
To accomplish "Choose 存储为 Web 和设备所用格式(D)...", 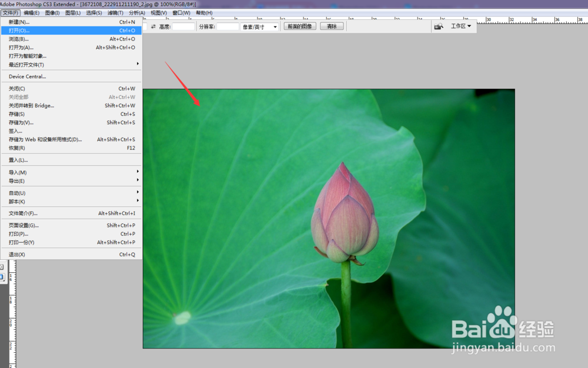I will tap(71, 139).
